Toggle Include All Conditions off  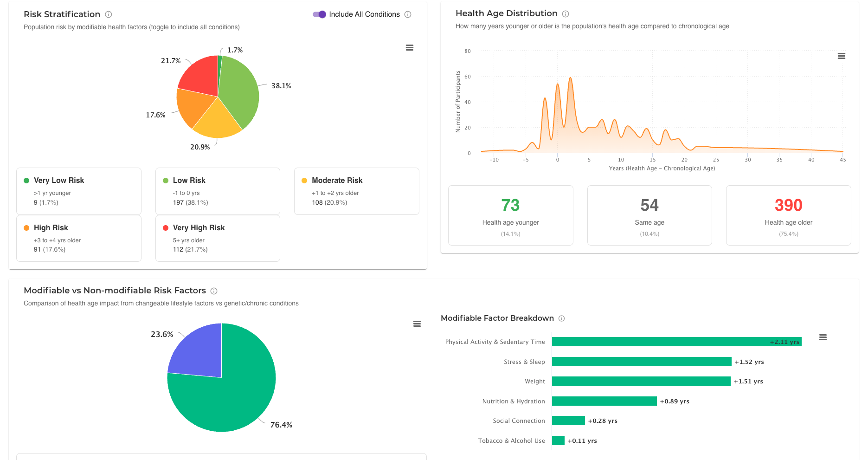pyautogui.click(x=319, y=14)
